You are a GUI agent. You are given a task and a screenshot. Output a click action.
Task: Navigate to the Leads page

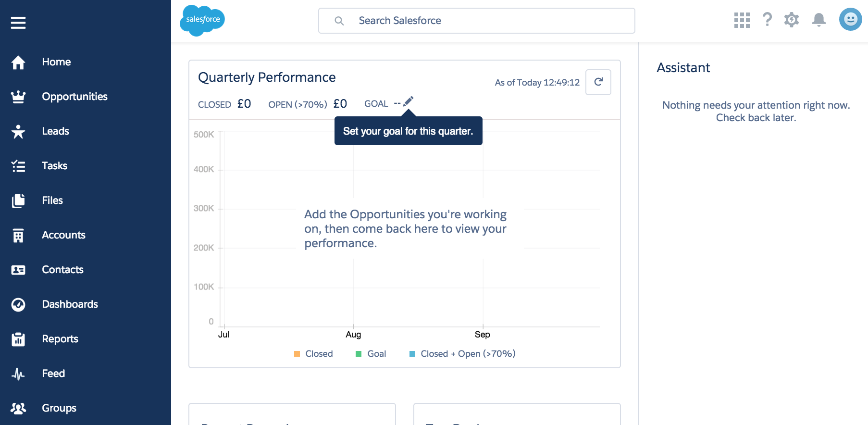(x=55, y=131)
